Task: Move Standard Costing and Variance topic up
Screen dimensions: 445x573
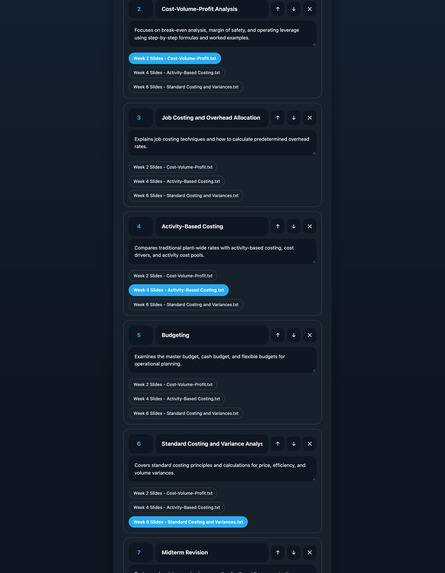Action: point(278,444)
